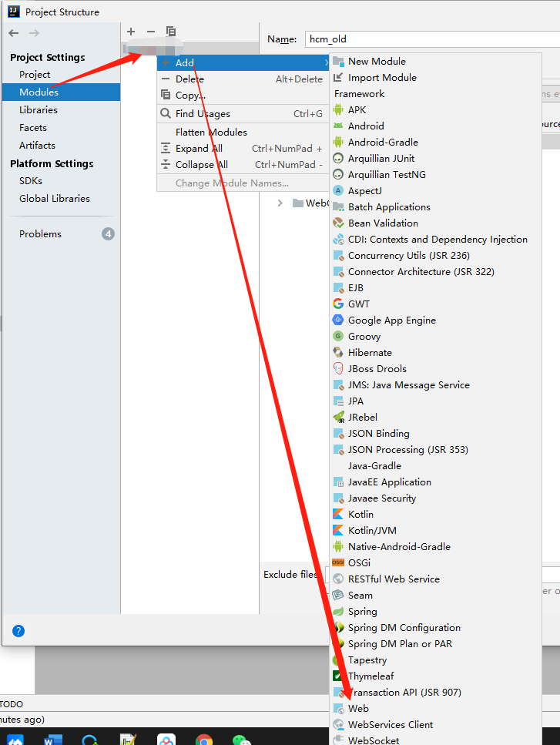Select WebServices Client from the list

435,724
